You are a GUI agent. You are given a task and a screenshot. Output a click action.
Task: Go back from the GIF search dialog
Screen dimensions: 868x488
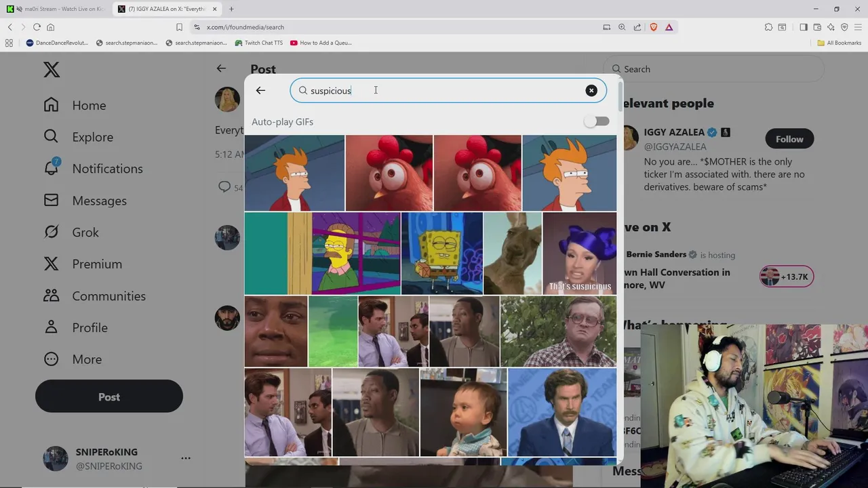tap(260, 90)
